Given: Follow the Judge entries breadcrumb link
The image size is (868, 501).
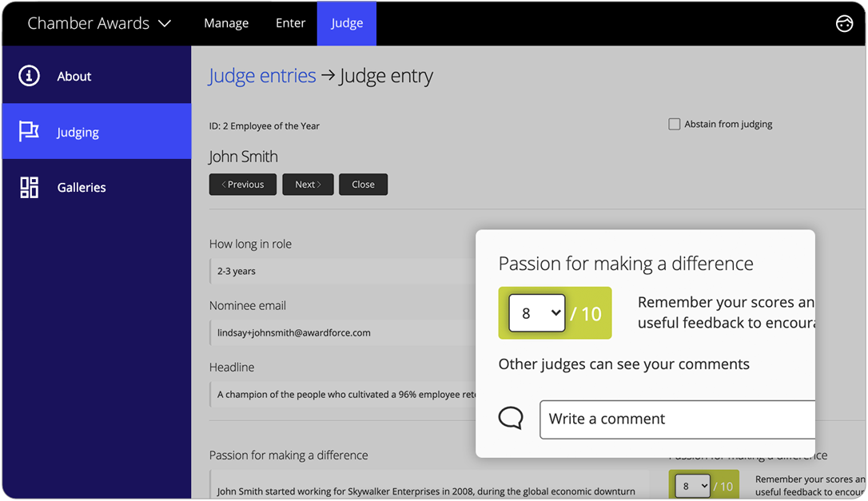Looking at the screenshot, I should (262, 75).
